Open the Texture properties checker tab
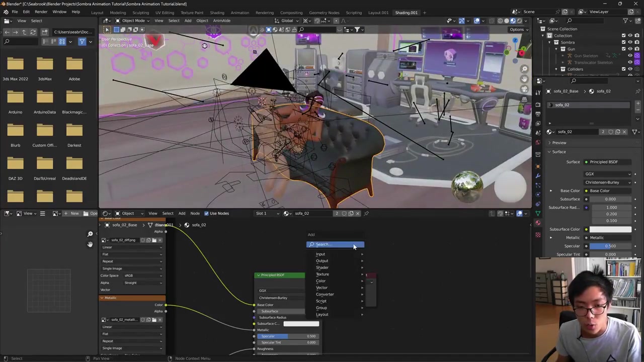644x362 pixels. click(x=538, y=235)
